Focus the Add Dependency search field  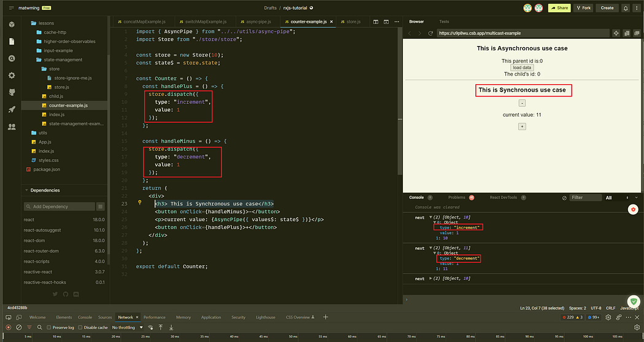point(60,206)
